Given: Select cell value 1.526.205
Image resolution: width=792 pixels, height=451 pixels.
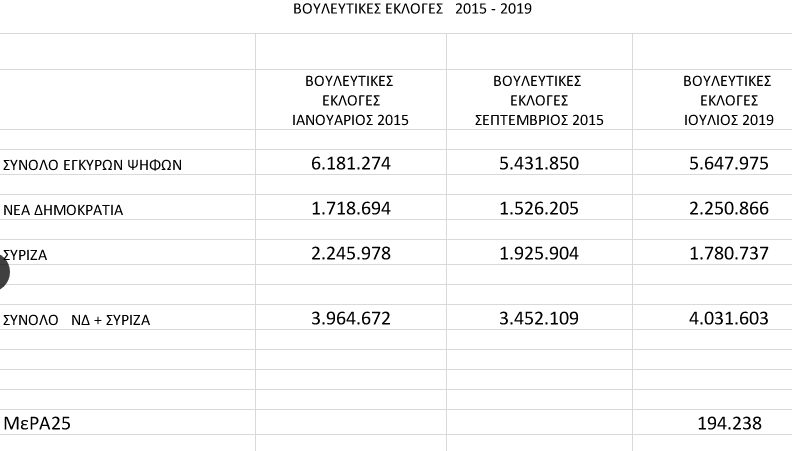Looking at the screenshot, I should [x=539, y=208].
